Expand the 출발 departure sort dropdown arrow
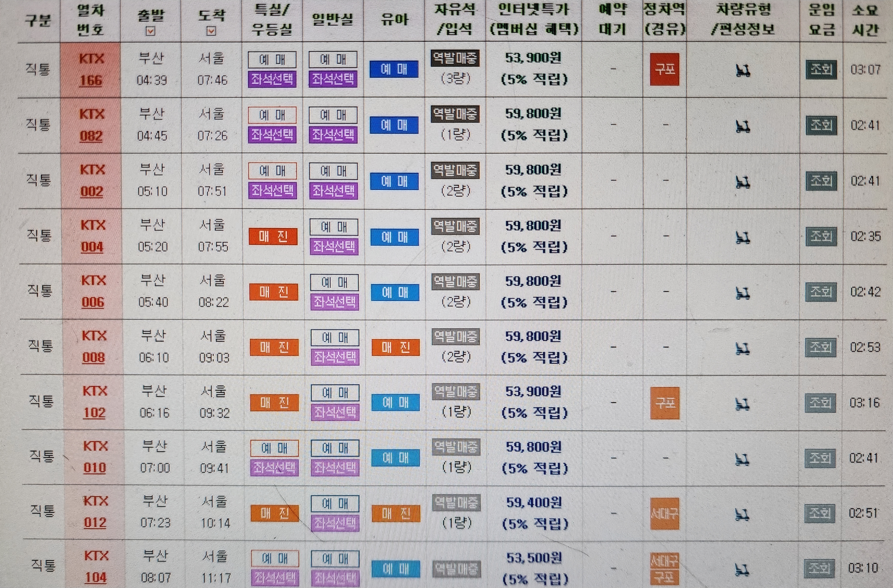Image resolution: width=893 pixels, height=588 pixels. tap(151, 32)
